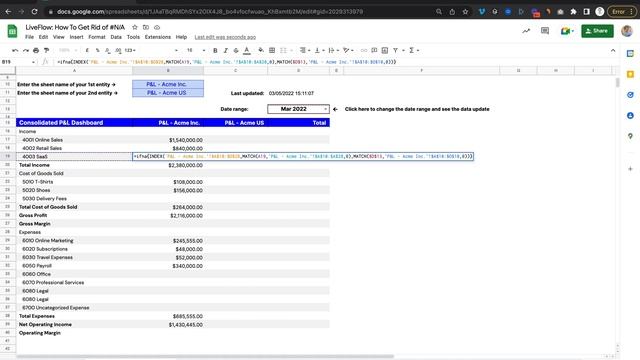Image resolution: width=640 pixels, height=360 pixels.
Task: Open the View menu
Action: [x=58, y=37]
